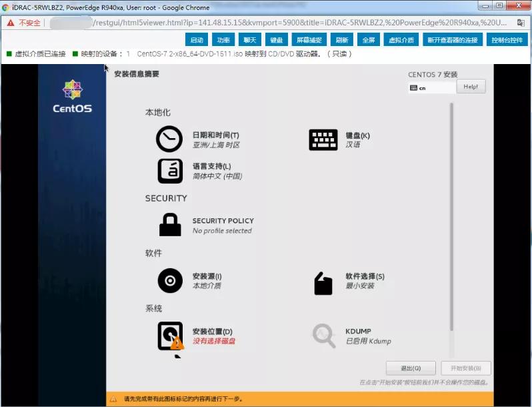This screenshot has width=532, height=407.
Task: Click the 刷新 (Refresh) toolbar button
Action: [342, 40]
